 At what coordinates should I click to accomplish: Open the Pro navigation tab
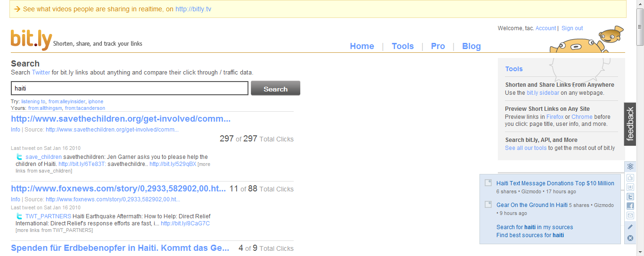(x=438, y=46)
